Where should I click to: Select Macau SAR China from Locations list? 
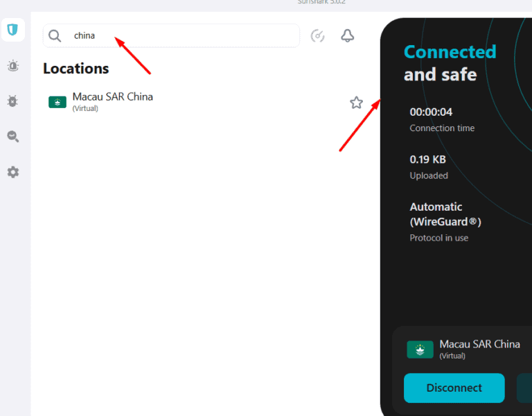(112, 97)
